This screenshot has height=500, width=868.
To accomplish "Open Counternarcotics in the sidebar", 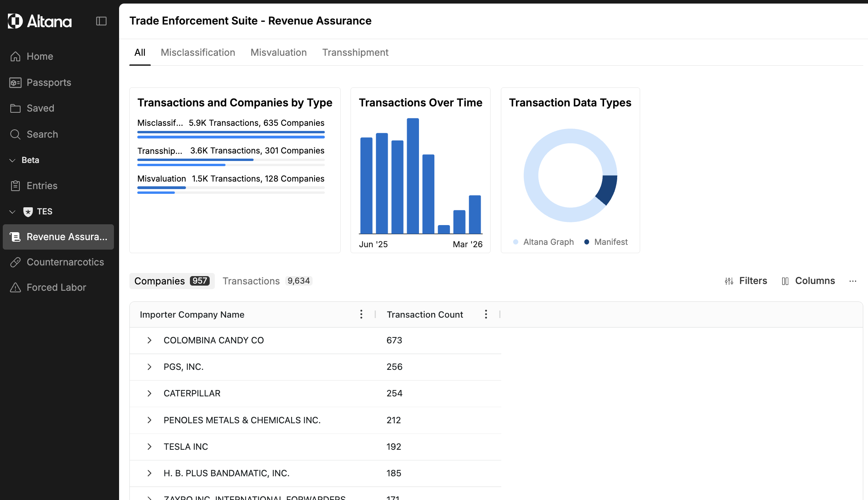I will (x=58, y=262).
